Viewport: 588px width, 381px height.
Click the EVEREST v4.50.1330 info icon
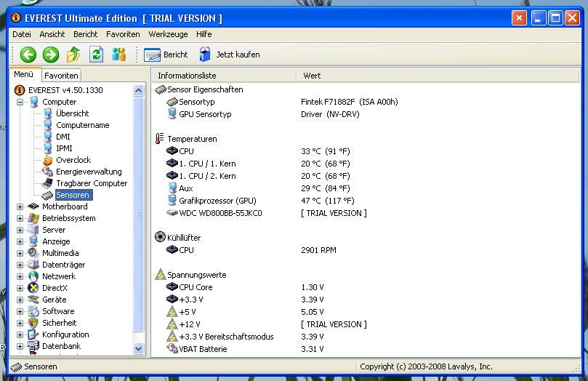pos(20,90)
